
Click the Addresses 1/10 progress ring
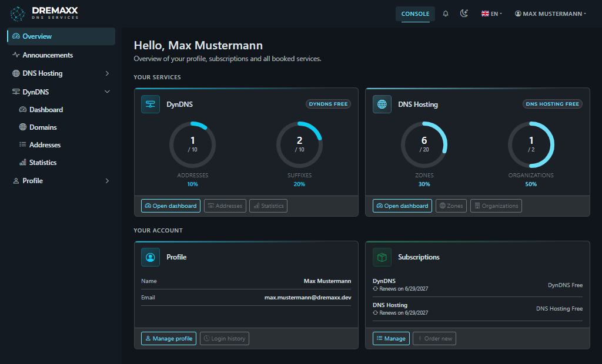(192, 144)
